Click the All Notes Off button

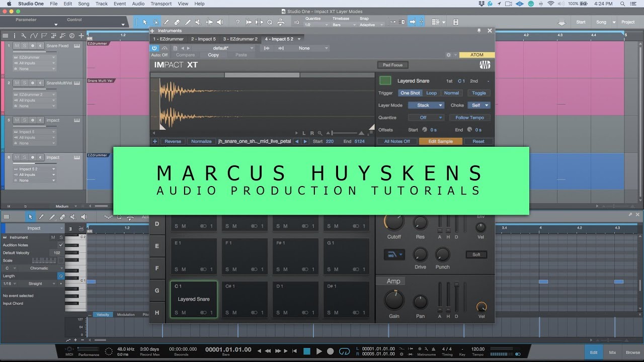point(397,142)
